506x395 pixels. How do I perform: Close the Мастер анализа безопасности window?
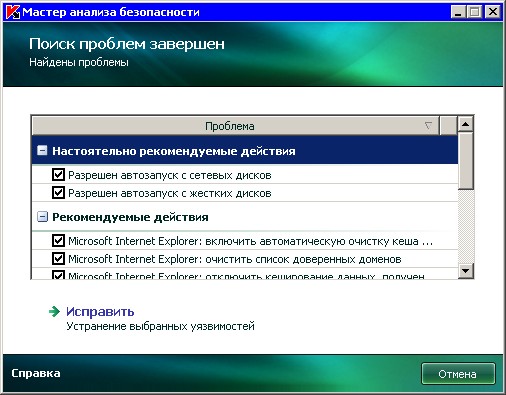(493, 12)
